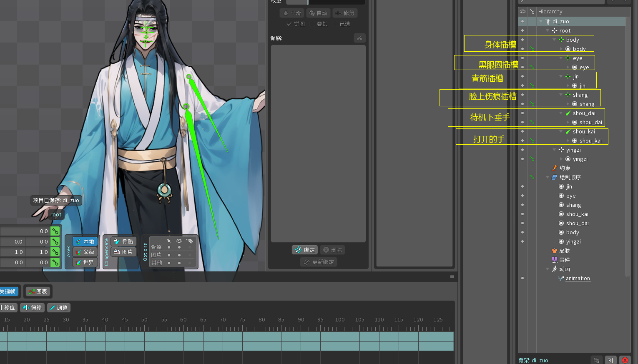Switch to the 偏移 offset mode
This screenshot has width=638, height=364.
coord(33,308)
